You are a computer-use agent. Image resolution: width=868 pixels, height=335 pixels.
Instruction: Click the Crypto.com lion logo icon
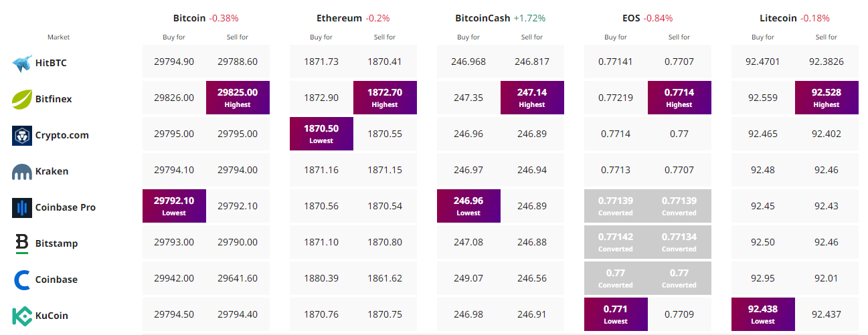pyautogui.click(x=22, y=135)
